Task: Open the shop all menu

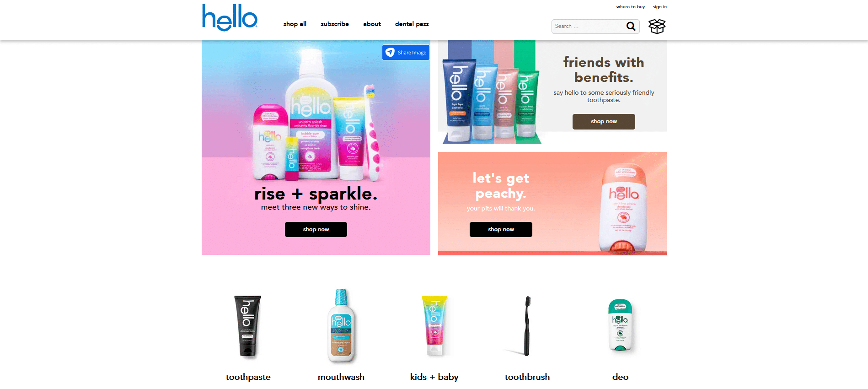Action: (295, 24)
